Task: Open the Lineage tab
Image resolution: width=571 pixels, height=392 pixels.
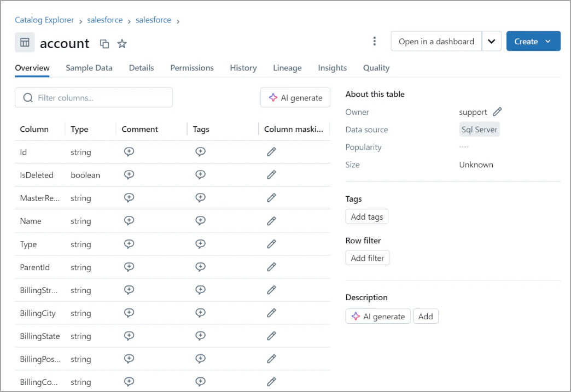Action: coord(287,68)
